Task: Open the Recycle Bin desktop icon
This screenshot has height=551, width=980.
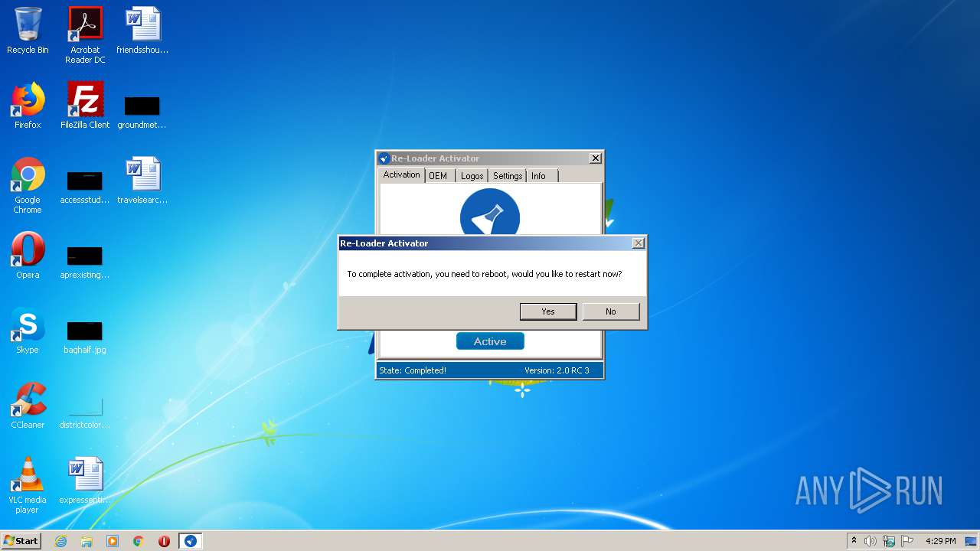Action: [28, 31]
